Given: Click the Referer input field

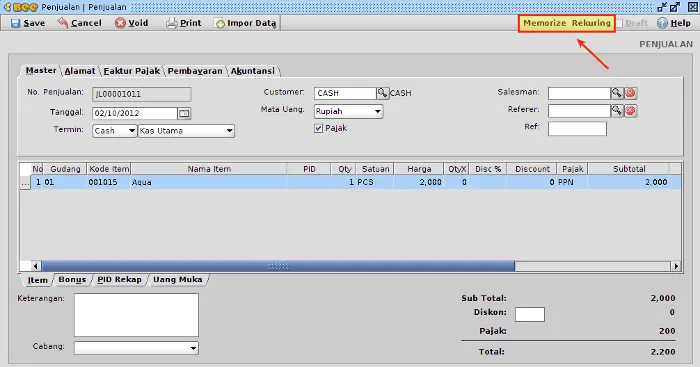Looking at the screenshot, I should [579, 111].
